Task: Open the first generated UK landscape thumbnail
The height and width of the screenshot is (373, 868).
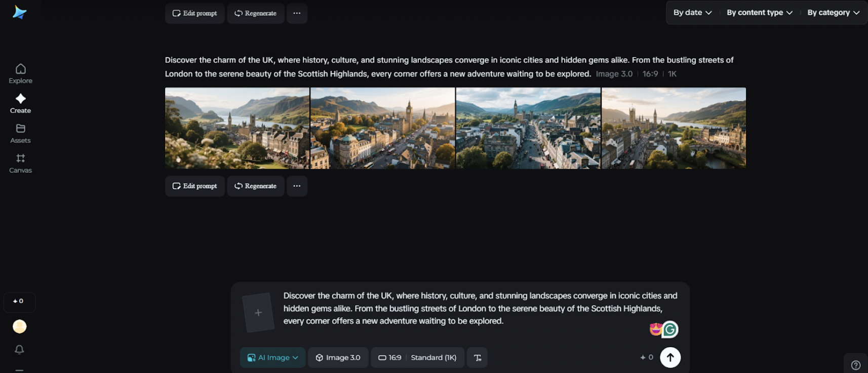Action: click(x=237, y=128)
